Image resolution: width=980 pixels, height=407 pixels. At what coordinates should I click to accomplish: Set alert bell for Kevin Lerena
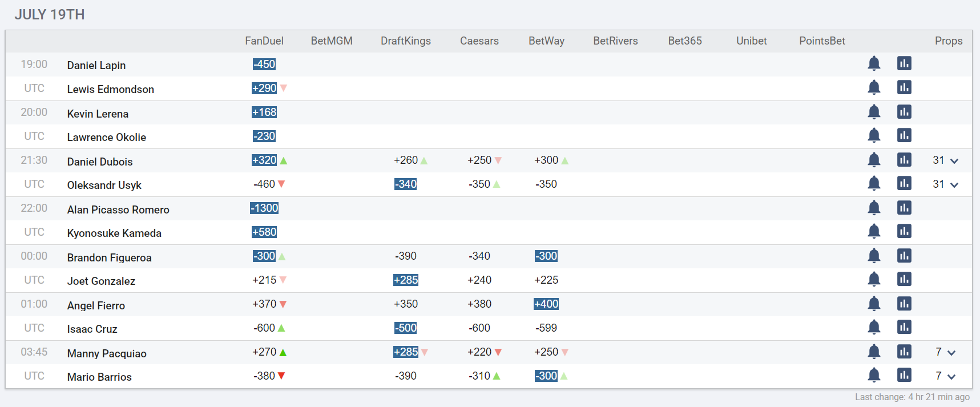pos(874,112)
